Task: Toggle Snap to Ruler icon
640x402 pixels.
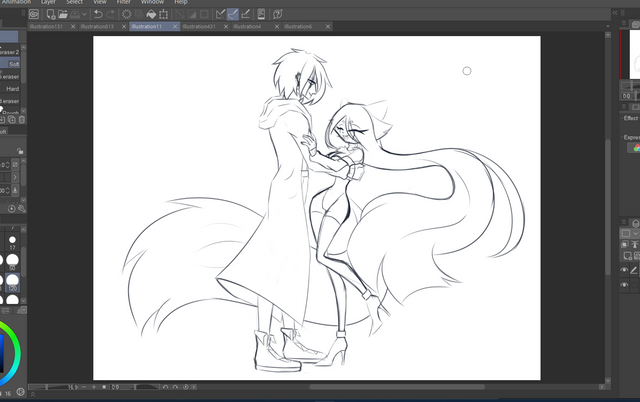Action: click(220, 14)
